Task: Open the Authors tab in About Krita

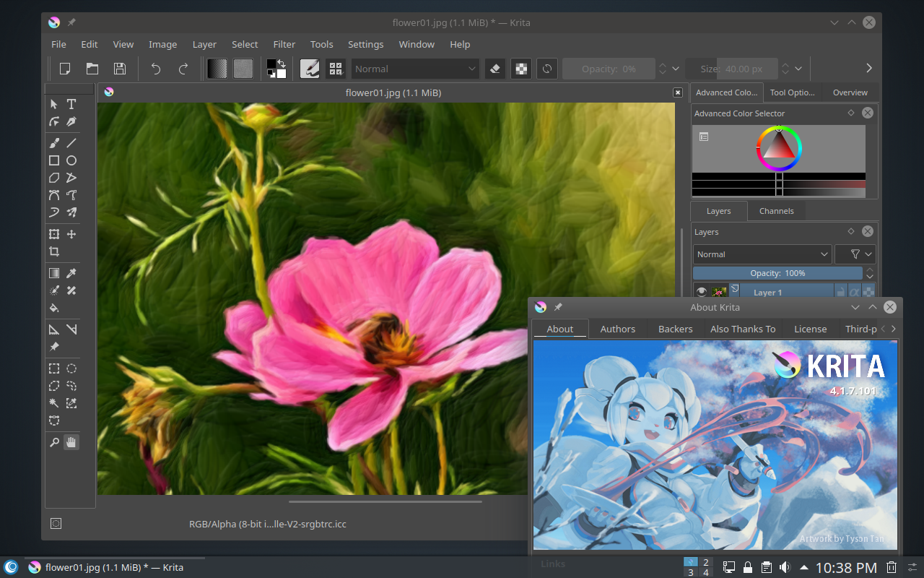Action: tap(618, 329)
